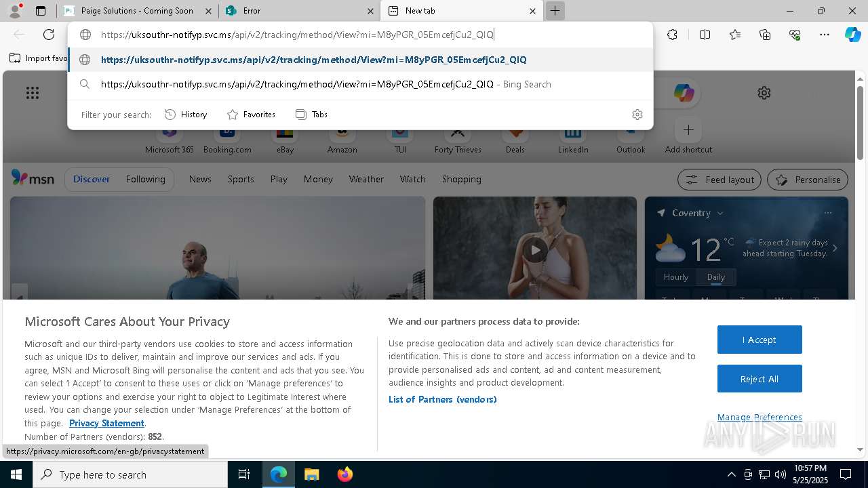Viewport: 868px width, 488px height.
Task: Open the Copilot sidebar icon
Action: tap(853, 35)
